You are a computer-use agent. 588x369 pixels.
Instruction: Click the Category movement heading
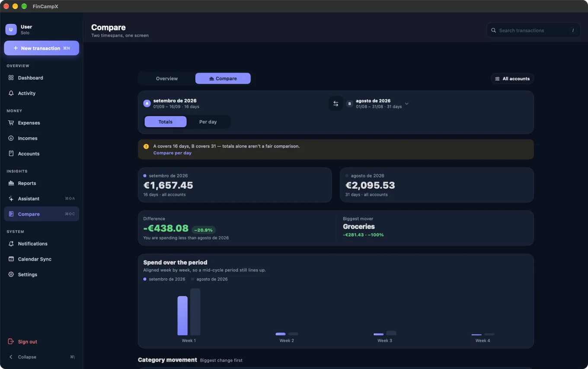tap(167, 360)
